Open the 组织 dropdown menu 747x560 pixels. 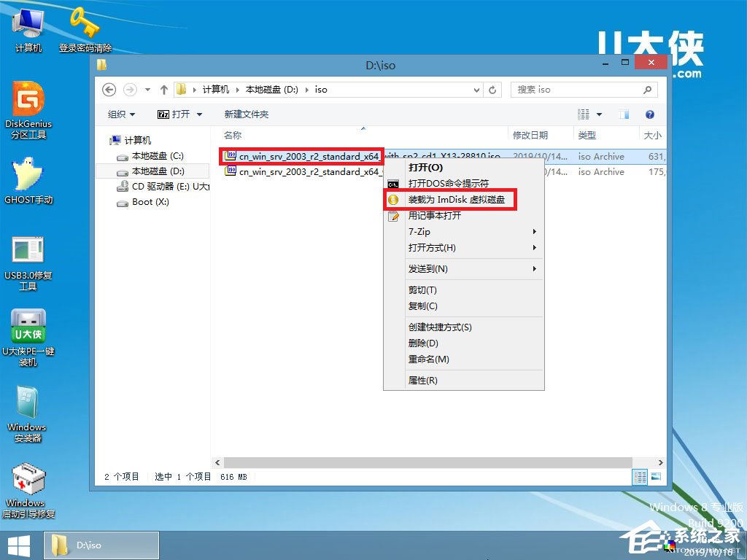pos(120,114)
